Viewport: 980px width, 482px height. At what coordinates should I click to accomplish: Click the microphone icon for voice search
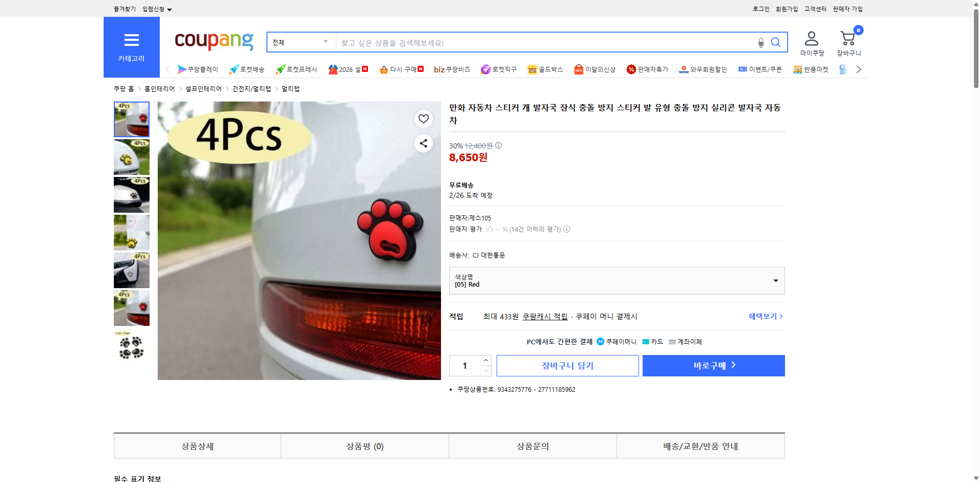pos(761,42)
